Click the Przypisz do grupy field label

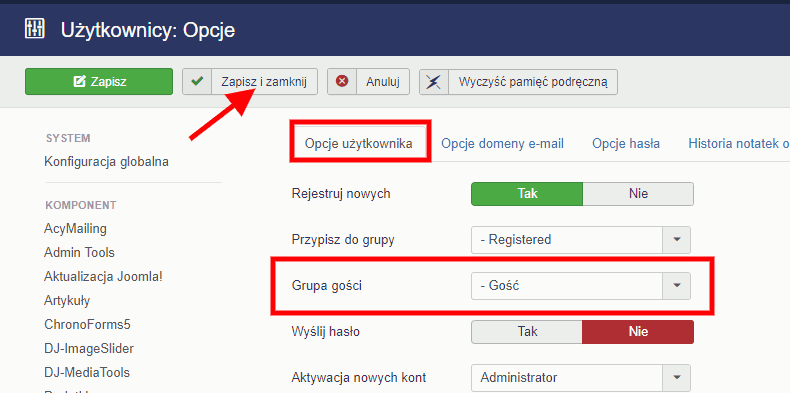(343, 240)
